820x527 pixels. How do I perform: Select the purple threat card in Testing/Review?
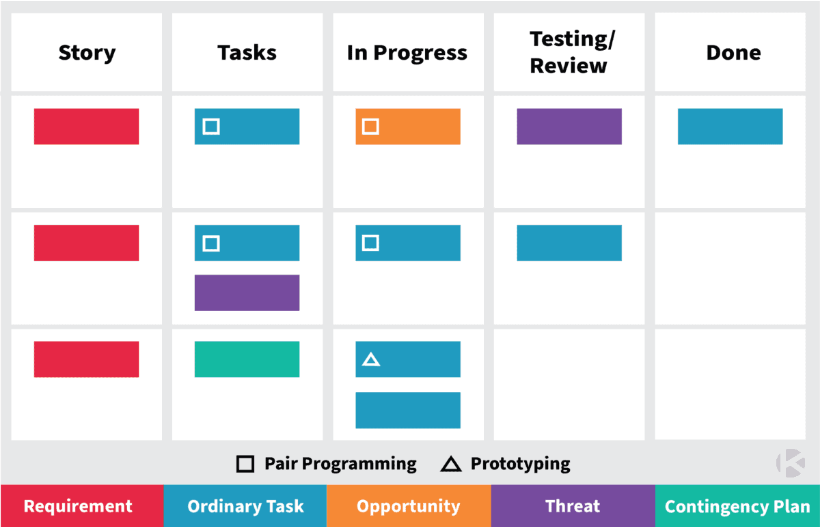point(569,127)
